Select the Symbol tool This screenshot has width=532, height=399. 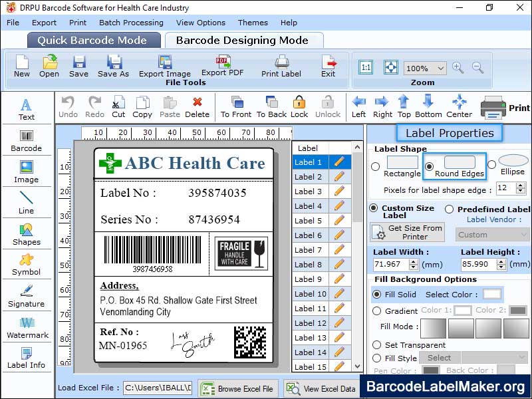click(26, 265)
